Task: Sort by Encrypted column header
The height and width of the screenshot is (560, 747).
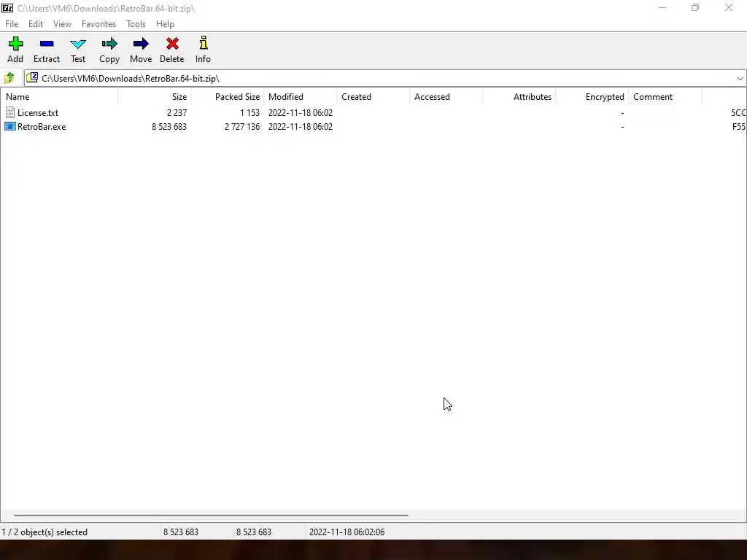Action: tap(592, 97)
